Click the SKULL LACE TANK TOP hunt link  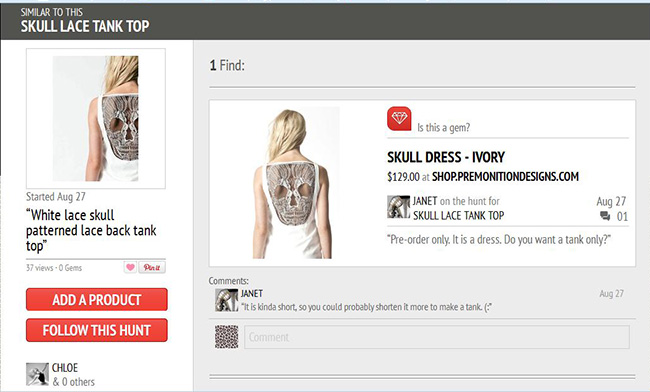[458, 215]
